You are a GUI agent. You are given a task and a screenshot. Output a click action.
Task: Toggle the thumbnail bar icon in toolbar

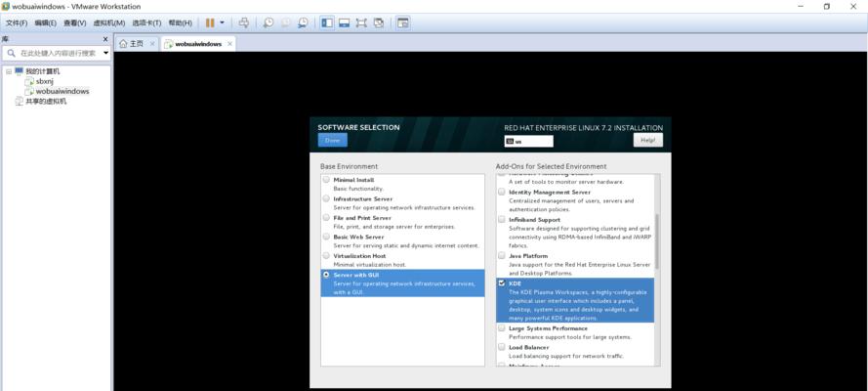[x=345, y=22]
